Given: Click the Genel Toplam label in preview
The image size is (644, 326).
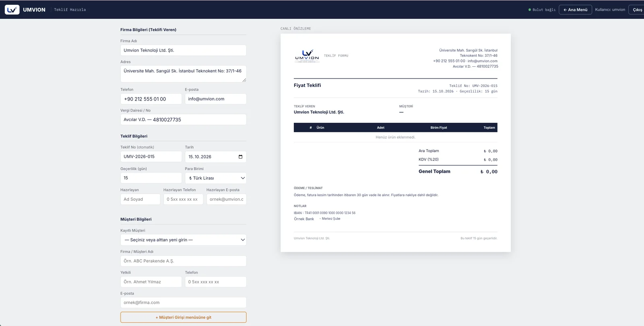Looking at the screenshot, I should click(434, 171).
